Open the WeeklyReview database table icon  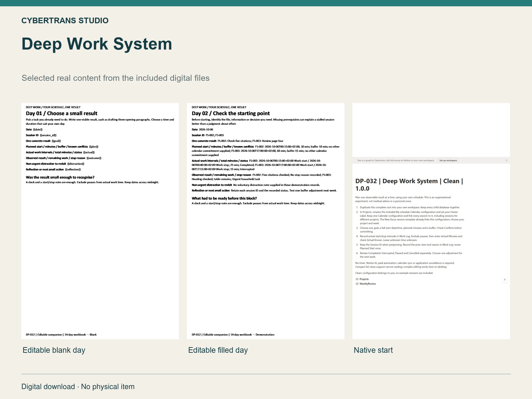coord(357,284)
